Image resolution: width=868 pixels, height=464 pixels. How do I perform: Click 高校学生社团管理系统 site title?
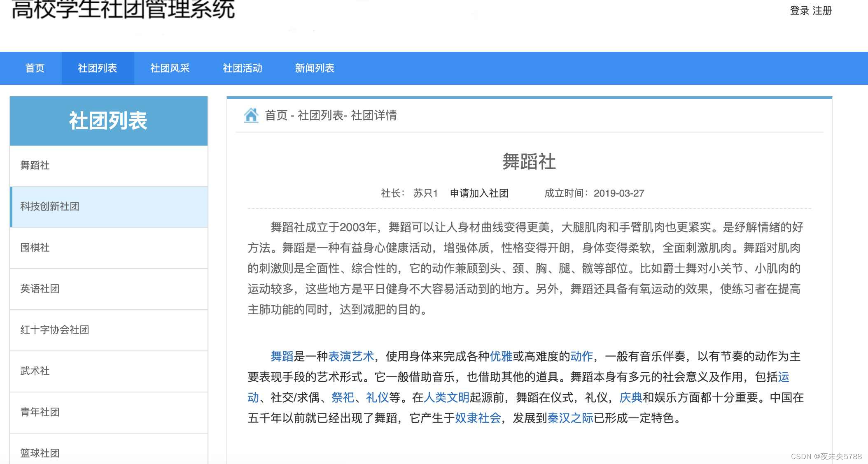123,9
